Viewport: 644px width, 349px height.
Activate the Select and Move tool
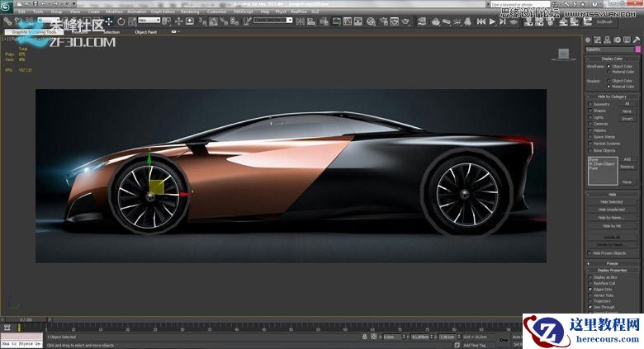(108, 21)
